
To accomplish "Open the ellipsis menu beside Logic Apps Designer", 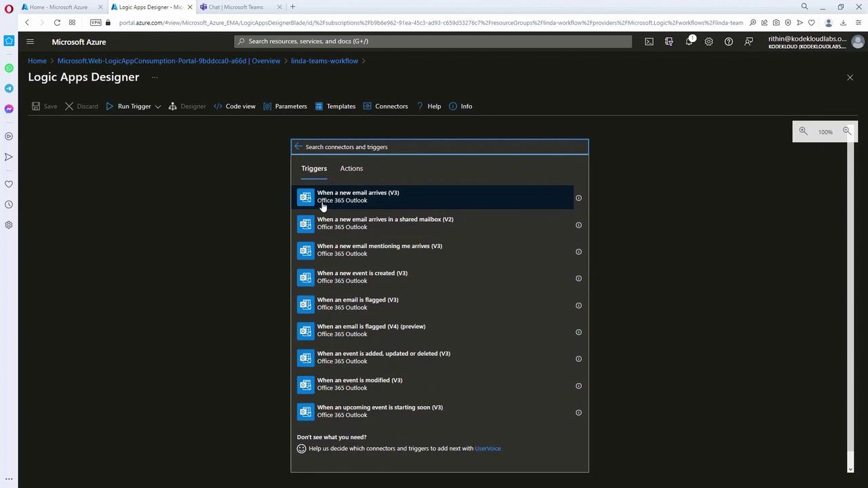I will (x=155, y=77).
